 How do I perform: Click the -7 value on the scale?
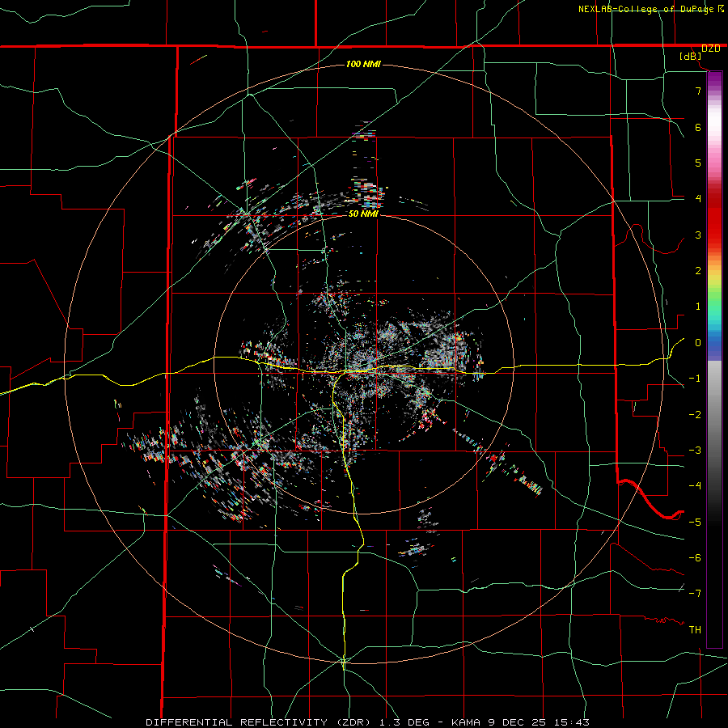[695, 594]
